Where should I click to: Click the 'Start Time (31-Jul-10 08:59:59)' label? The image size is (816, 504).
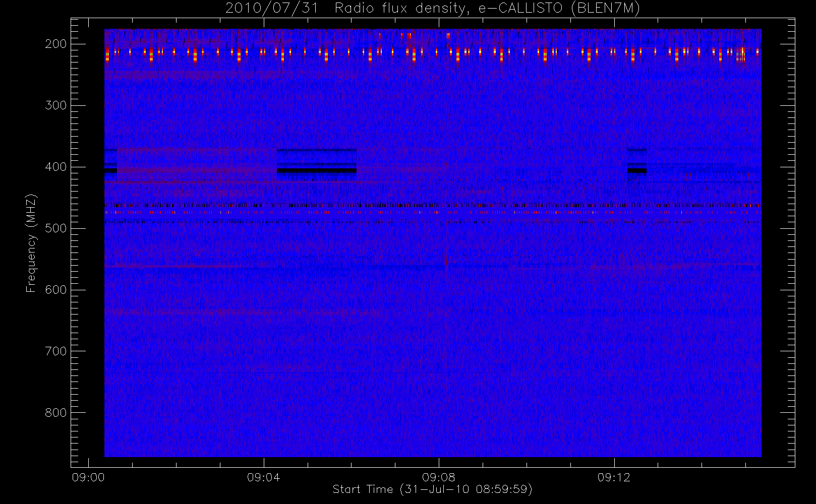[432, 489]
